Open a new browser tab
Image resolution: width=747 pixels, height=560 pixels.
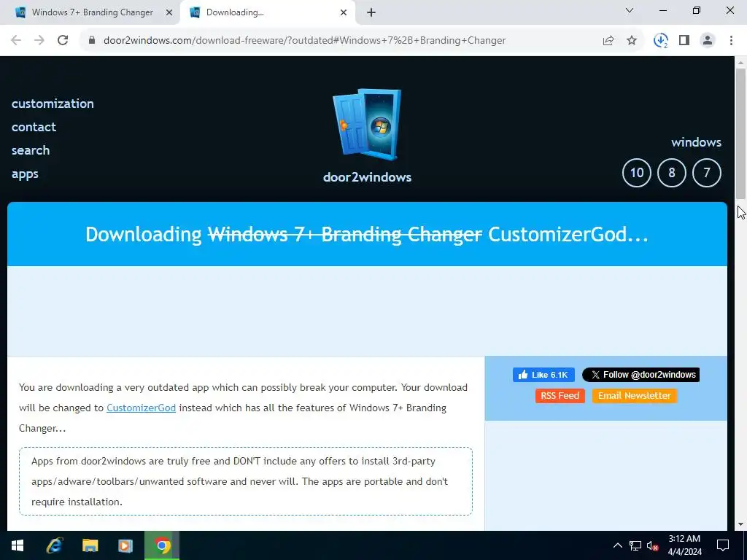371,12
